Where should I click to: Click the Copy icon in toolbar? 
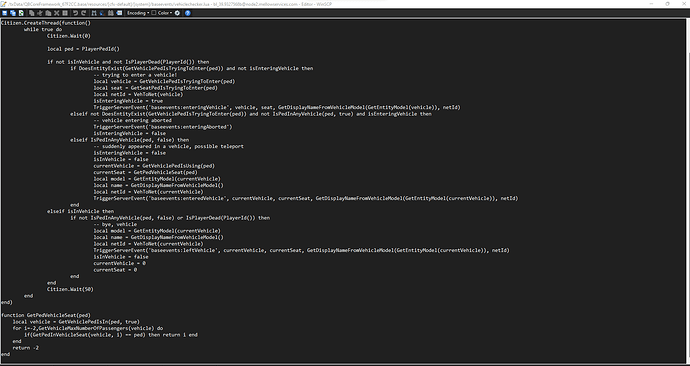click(x=32, y=13)
